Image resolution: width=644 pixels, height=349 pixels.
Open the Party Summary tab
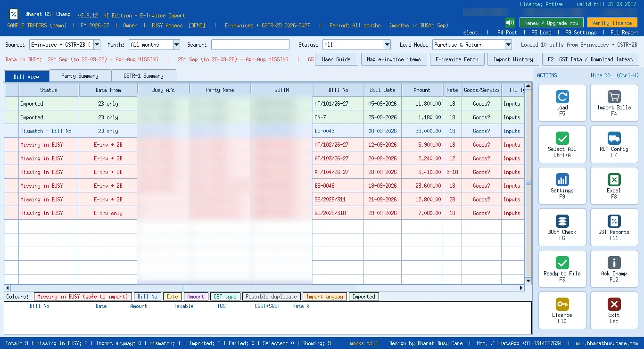pos(80,75)
